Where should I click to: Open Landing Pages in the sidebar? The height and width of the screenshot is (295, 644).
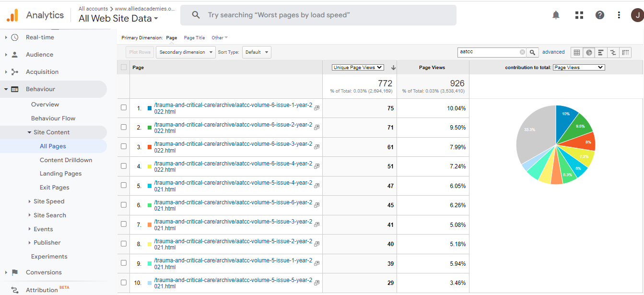[x=60, y=174]
